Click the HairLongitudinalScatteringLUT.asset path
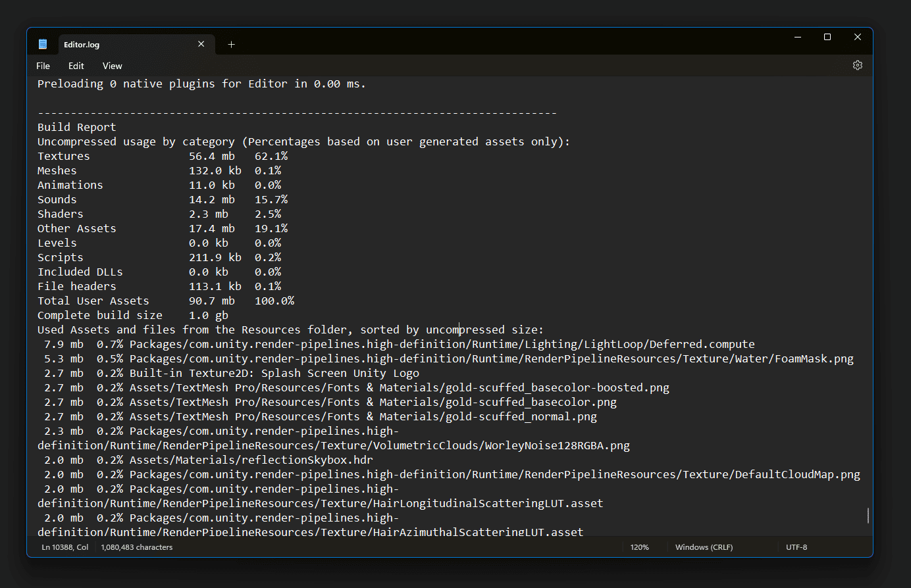Viewport: 911px width, 588px height. point(321,503)
